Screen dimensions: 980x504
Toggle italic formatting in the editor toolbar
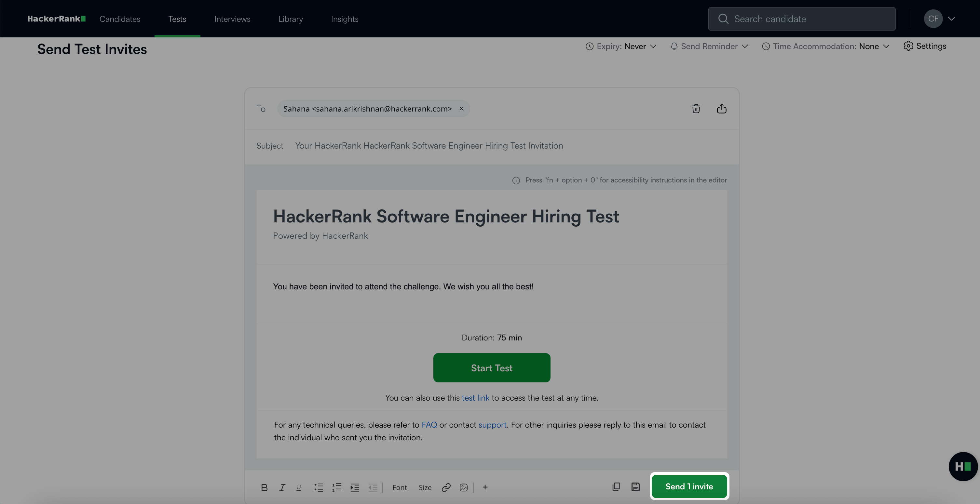(x=282, y=487)
